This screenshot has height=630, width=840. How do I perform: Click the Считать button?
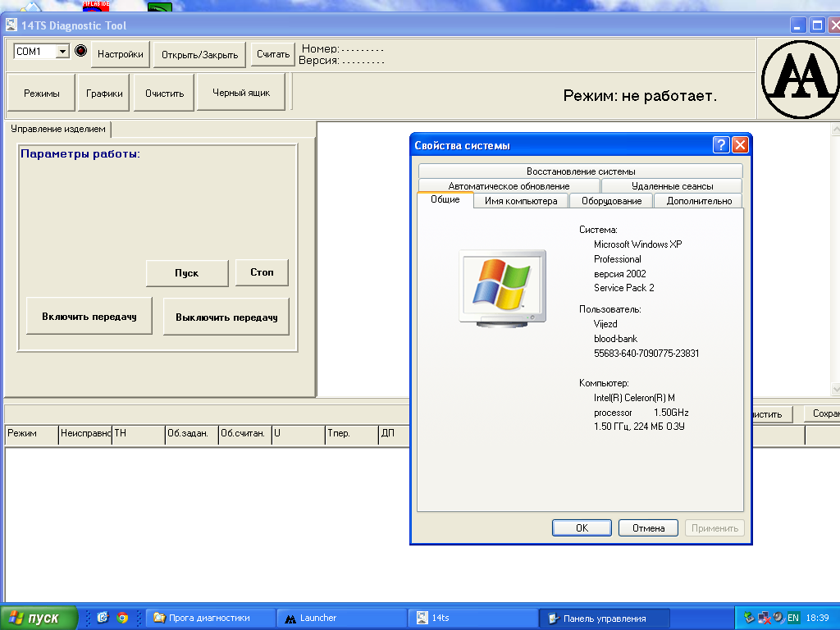272,54
